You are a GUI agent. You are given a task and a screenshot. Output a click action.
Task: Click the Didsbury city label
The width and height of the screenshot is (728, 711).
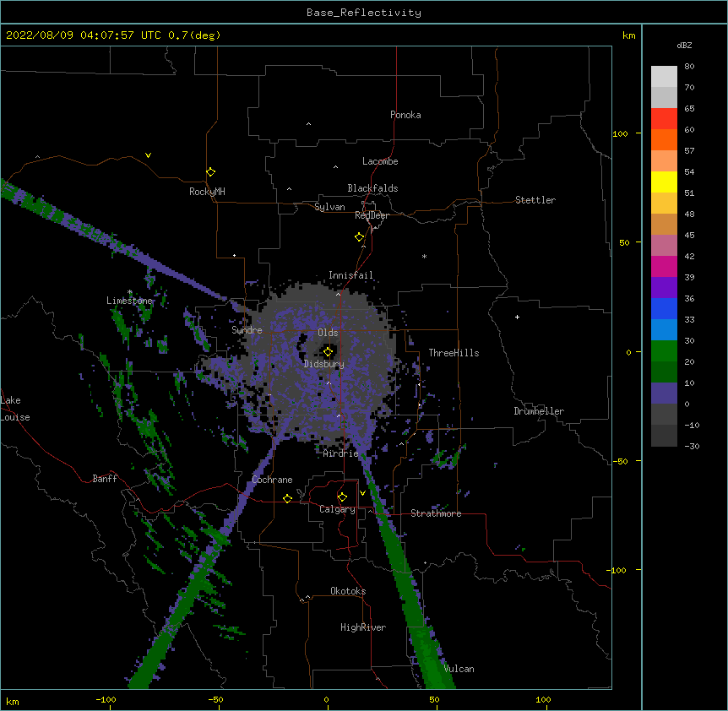(324, 364)
